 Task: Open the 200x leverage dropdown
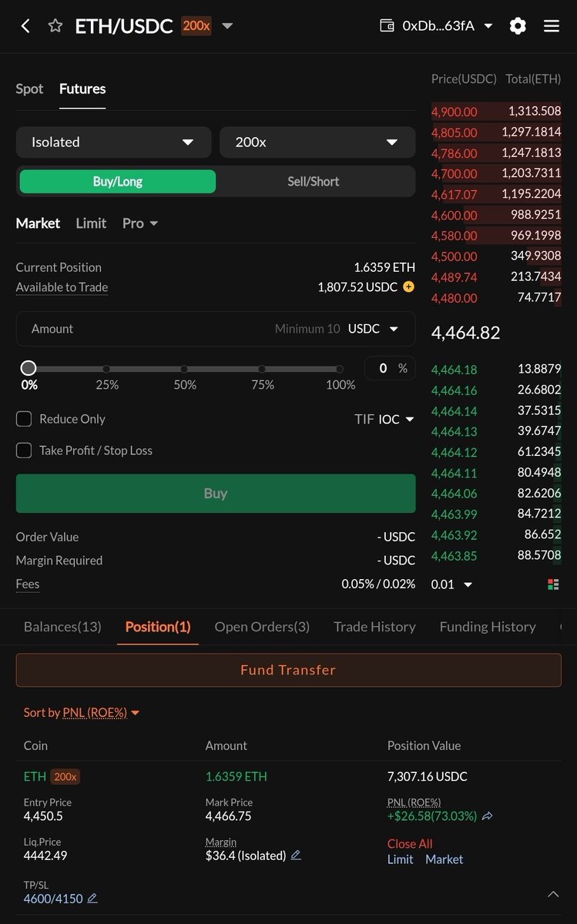[317, 142]
